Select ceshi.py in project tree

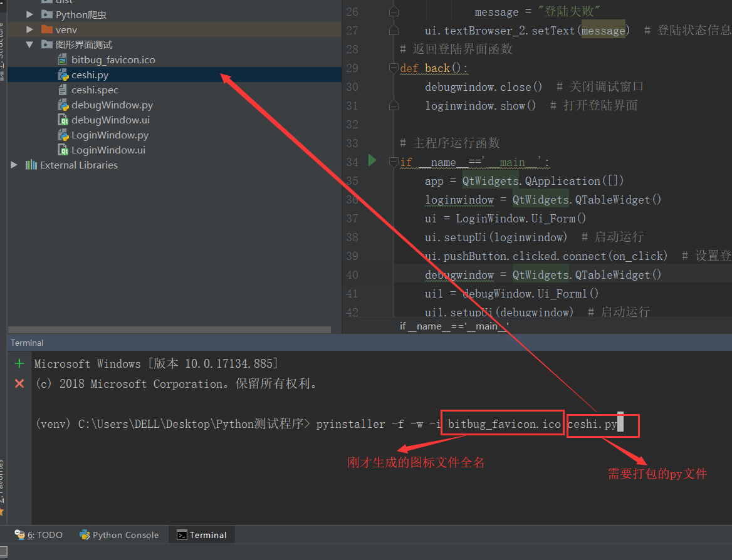click(x=90, y=75)
